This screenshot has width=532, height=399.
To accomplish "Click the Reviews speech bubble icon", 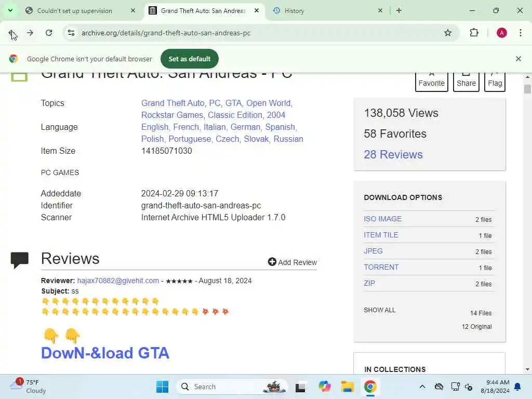I will pyautogui.click(x=20, y=260).
